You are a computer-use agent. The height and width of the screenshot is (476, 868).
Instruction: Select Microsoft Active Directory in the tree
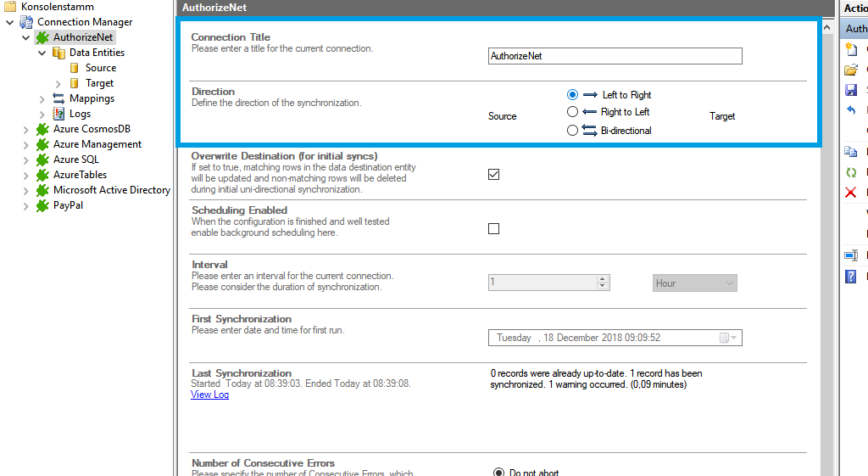(111, 190)
